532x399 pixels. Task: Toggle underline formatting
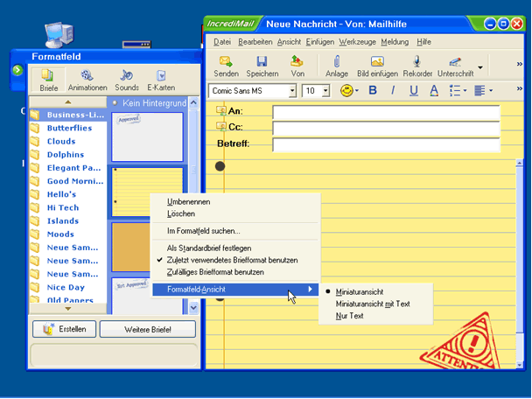[414, 91]
